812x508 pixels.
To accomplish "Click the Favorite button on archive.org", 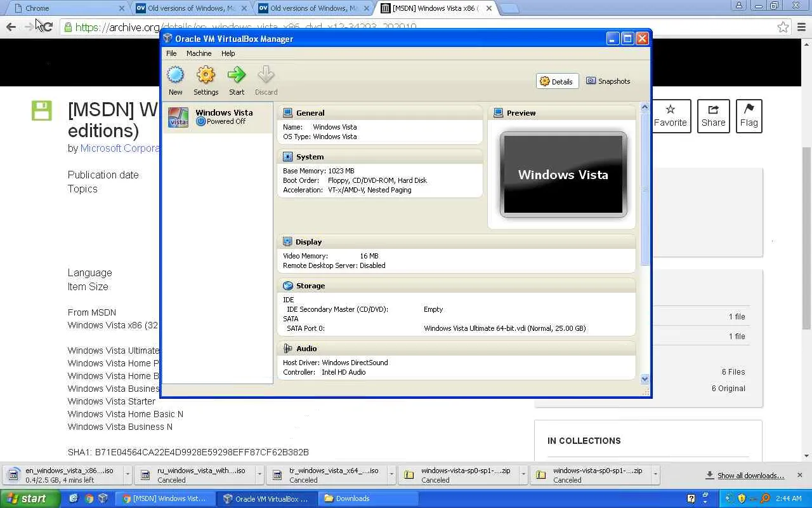I will tap(670, 116).
